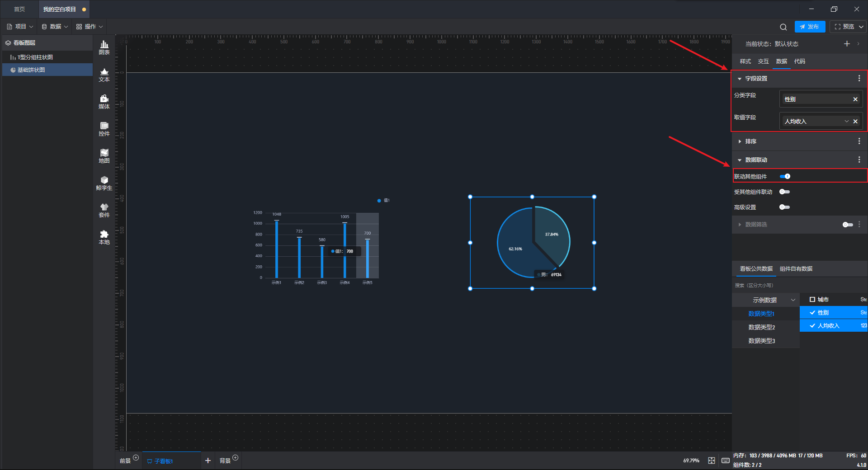This screenshot has width=868, height=470.
Task: Open the 控件 controls components panel
Action: pyautogui.click(x=104, y=129)
